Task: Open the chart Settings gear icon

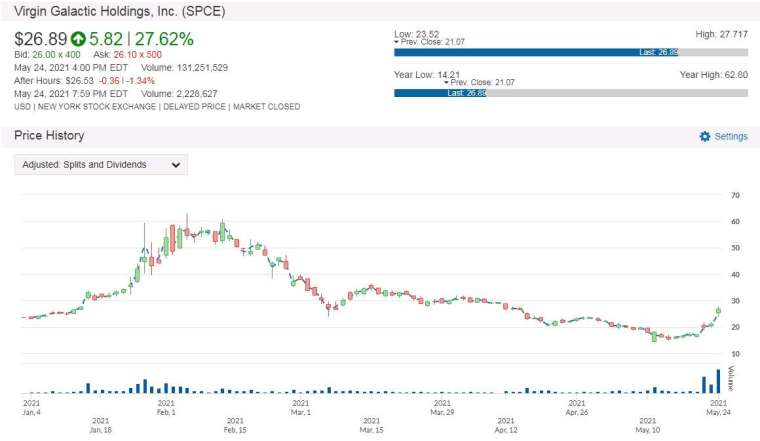Action: point(705,136)
